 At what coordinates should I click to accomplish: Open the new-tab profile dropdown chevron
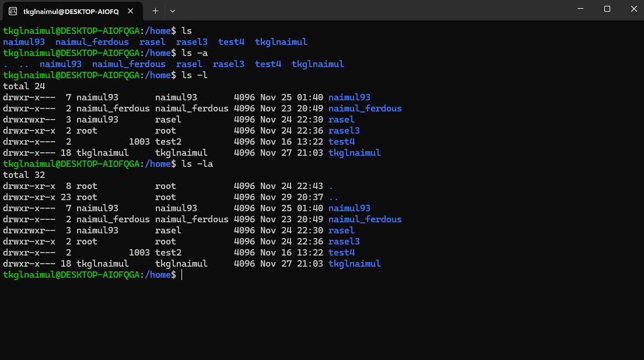point(173,11)
